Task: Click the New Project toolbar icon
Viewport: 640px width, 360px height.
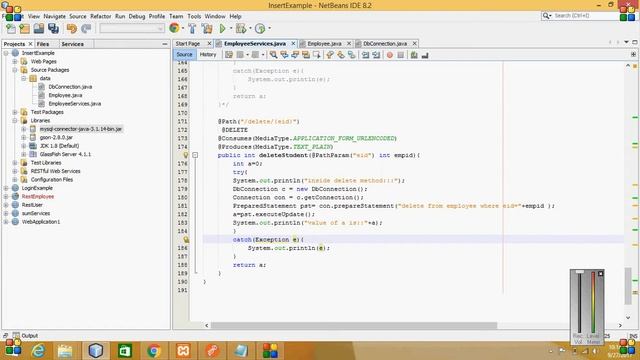Action: point(24,29)
